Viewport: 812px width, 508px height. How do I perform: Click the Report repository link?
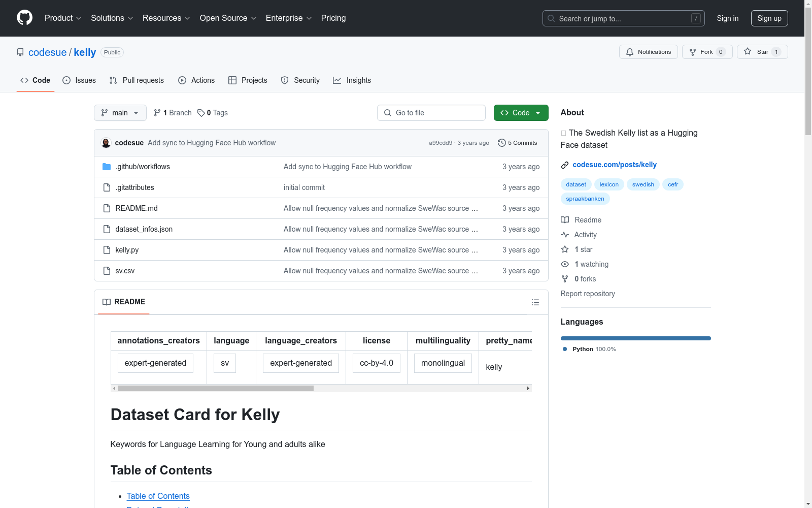pos(588,294)
